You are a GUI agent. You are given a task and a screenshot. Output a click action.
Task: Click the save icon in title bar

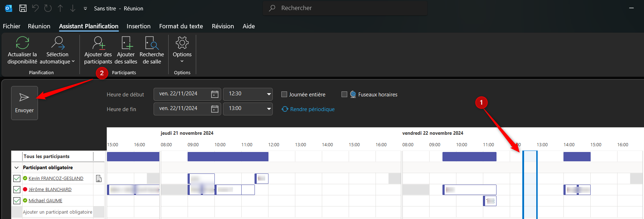point(23,8)
